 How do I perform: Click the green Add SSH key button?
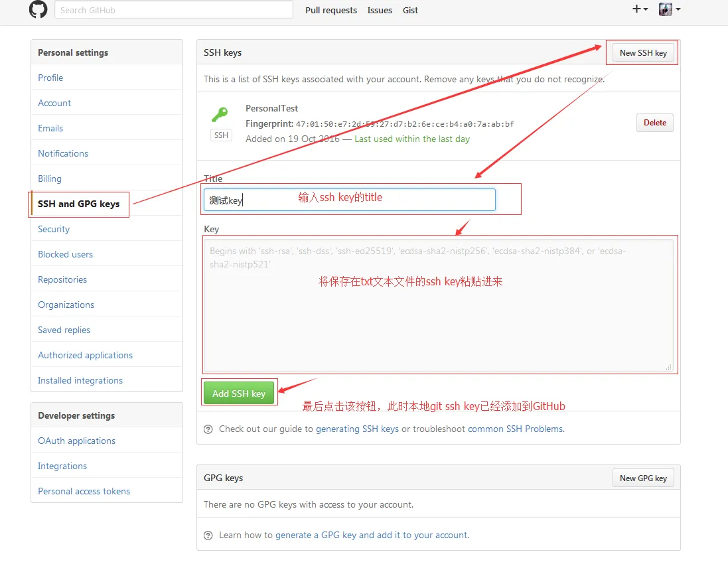coord(239,393)
